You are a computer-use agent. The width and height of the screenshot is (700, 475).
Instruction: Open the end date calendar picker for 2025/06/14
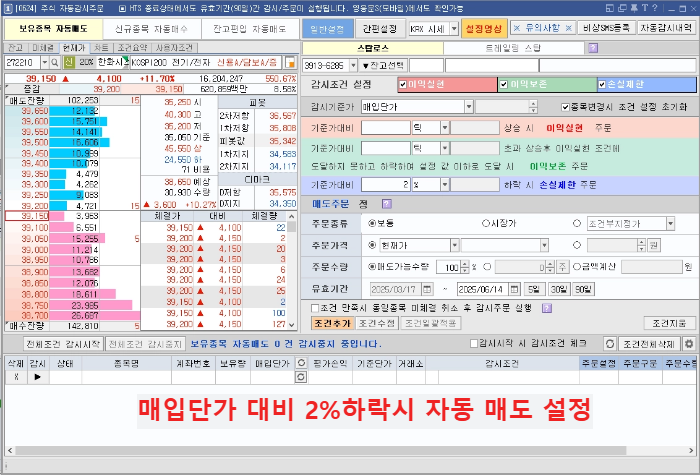(514, 289)
